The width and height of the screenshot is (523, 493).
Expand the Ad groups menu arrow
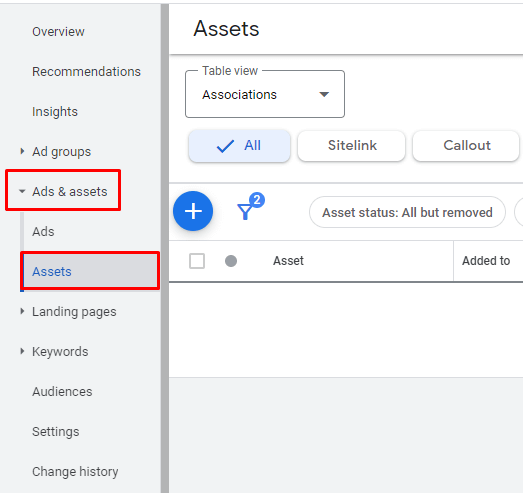click(x=22, y=151)
